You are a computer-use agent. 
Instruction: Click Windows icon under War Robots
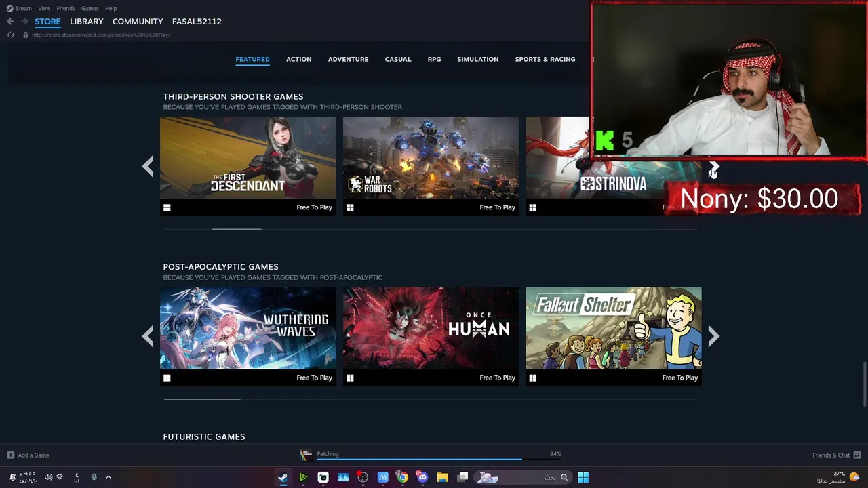click(x=350, y=207)
